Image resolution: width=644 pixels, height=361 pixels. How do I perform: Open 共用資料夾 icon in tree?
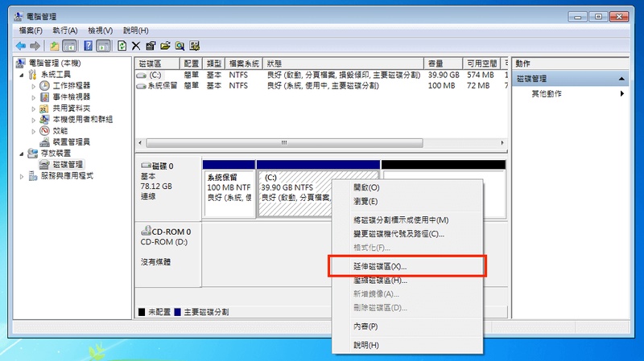point(44,109)
